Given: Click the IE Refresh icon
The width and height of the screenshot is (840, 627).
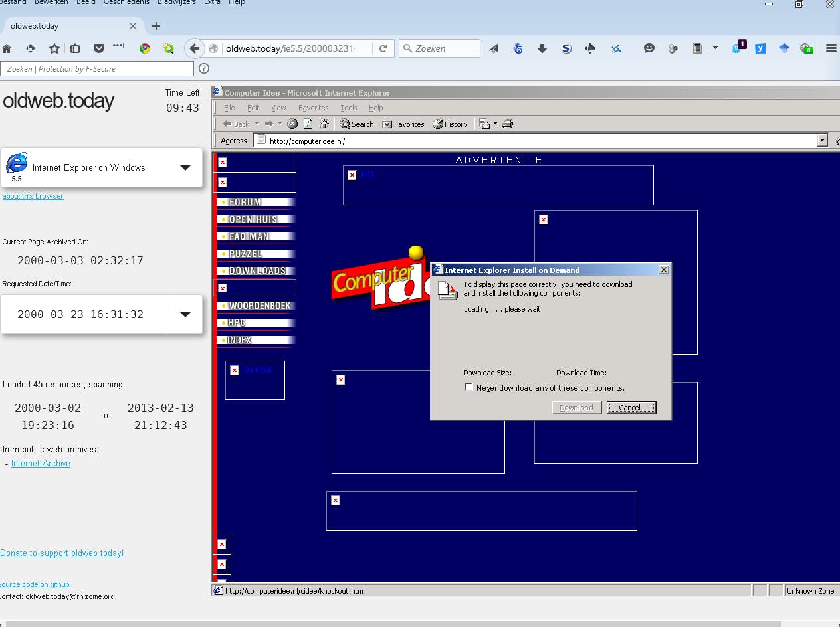Looking at the screenshot, I should (308, 124).
